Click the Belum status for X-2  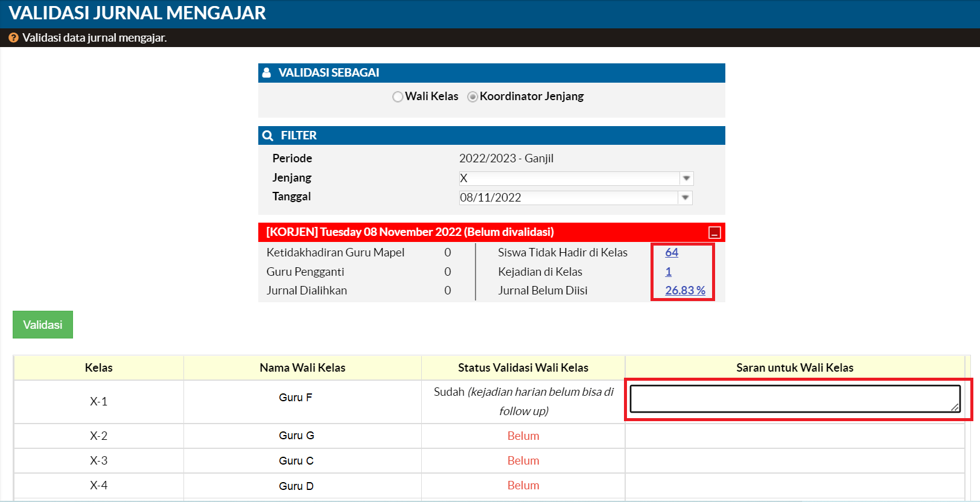(x=523, y=436)
